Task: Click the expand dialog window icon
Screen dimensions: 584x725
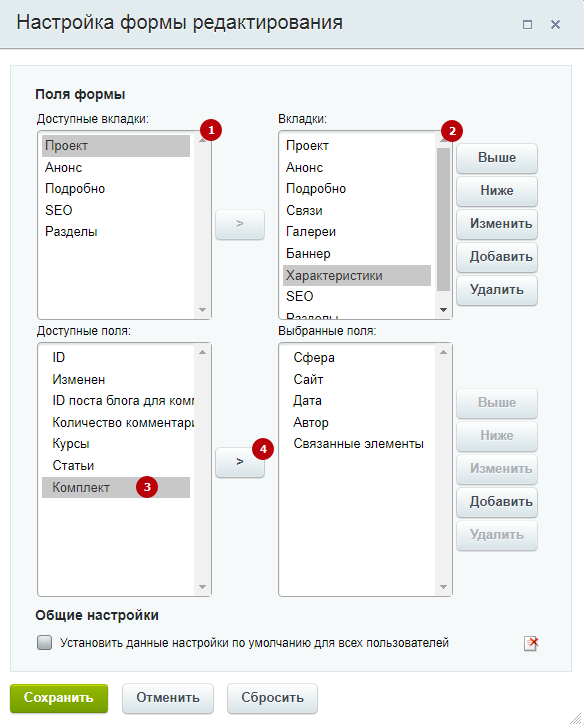Action: pos(527,25)
